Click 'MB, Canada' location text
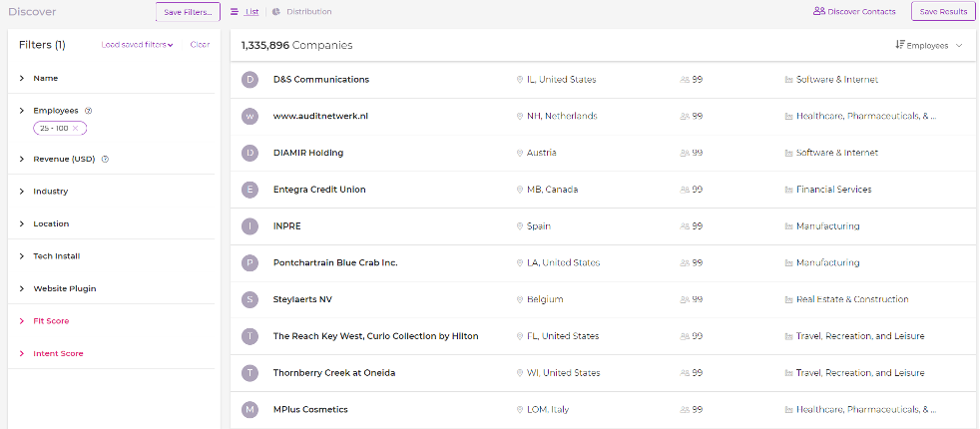The image size is (980, 429). click(553, 190)
